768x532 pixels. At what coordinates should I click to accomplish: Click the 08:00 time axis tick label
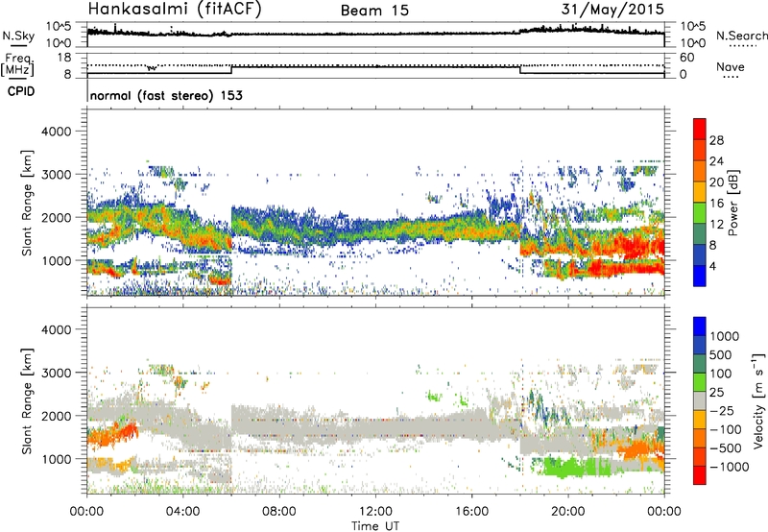(x=278, y=512)
